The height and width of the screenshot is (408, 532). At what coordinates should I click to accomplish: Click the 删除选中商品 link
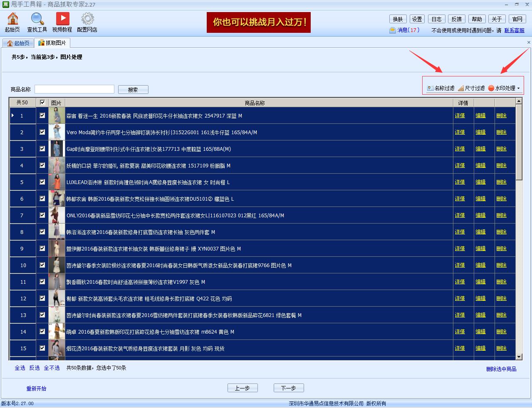point(501,368)
